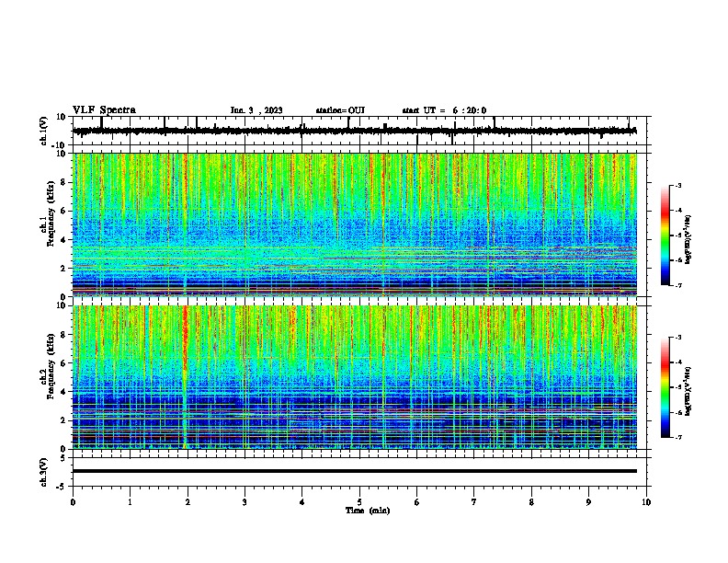Viewport: 728px width, 563px height.
Task: Click the time-axis tick label "3"
Action: [245, 502]
